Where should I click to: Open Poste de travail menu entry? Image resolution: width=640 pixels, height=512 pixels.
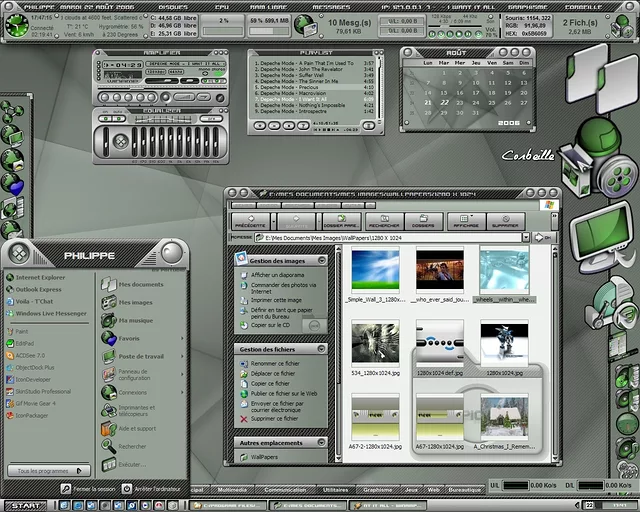[x=140, y=356]
